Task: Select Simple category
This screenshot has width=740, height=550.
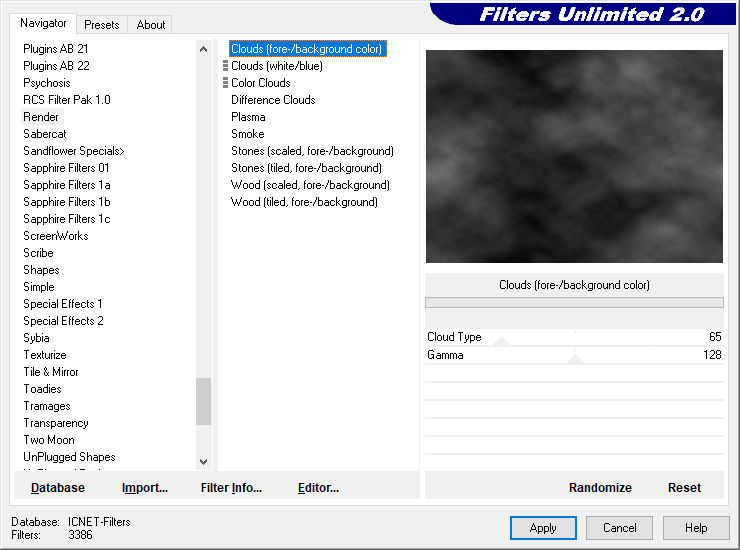Action: pyautogui.click(x=39, y=287)
